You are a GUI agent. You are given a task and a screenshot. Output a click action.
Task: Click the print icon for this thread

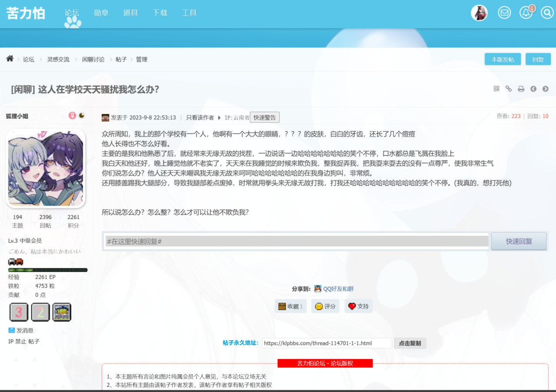click(521, 89)
